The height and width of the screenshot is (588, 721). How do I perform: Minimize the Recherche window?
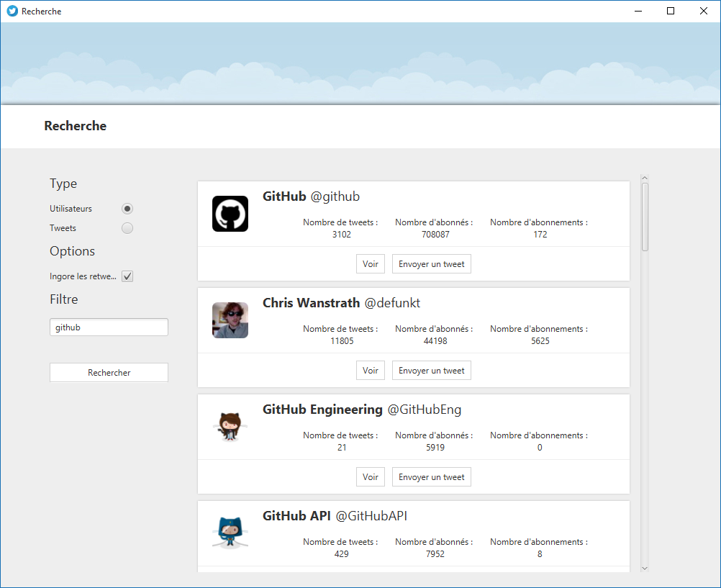638,11
